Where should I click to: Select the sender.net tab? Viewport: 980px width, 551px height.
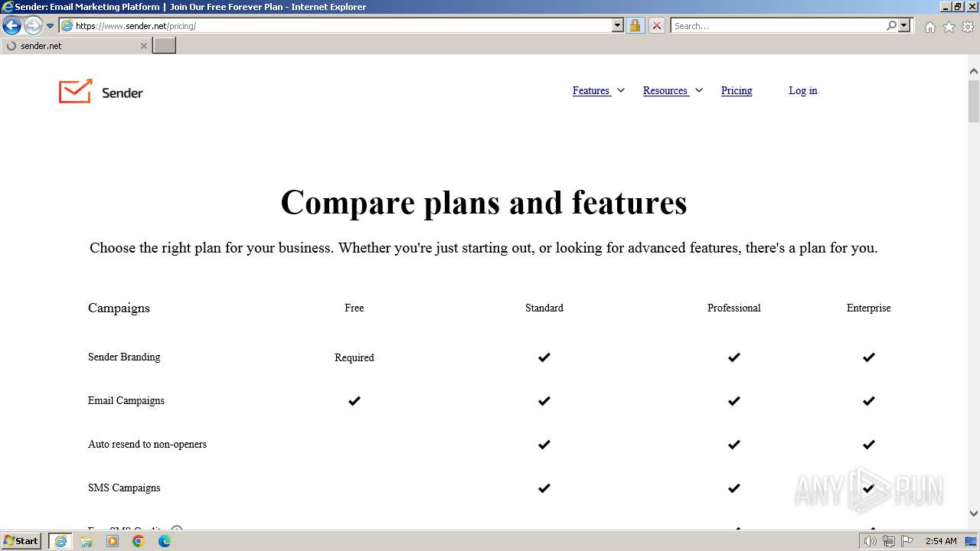(76, 46)
